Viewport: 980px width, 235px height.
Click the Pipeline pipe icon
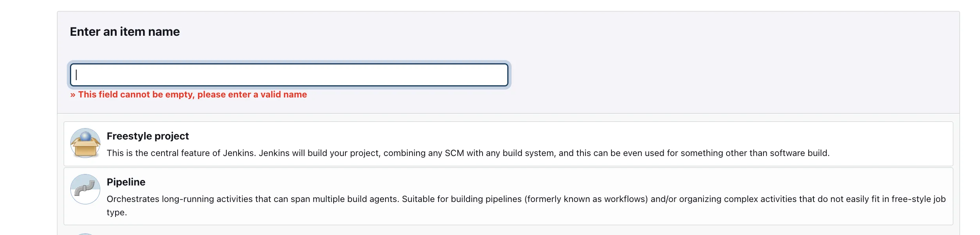[x=85, y=189]
